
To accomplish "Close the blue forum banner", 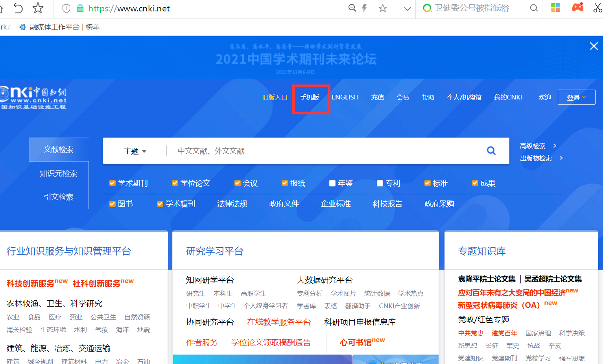I will [x=594, y=46].
